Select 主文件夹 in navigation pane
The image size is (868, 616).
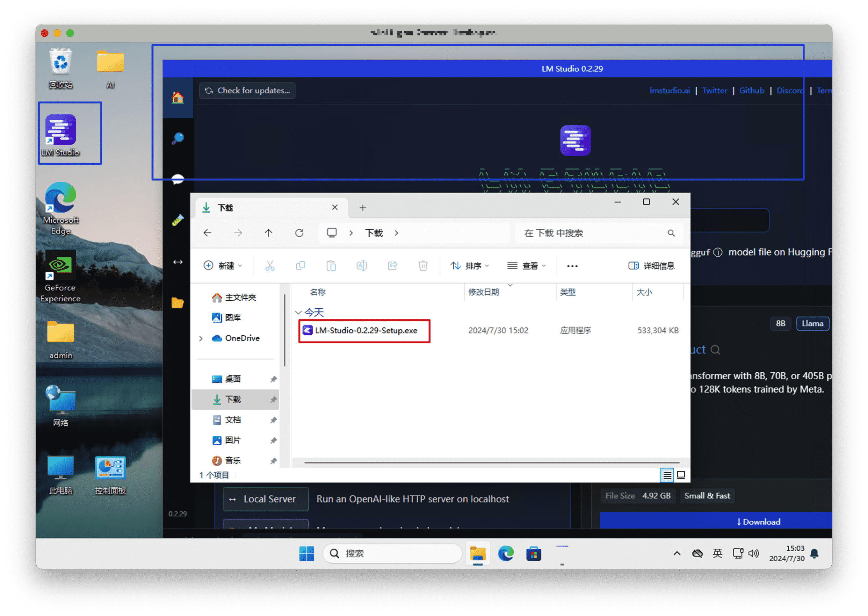[x=234, y=297]
